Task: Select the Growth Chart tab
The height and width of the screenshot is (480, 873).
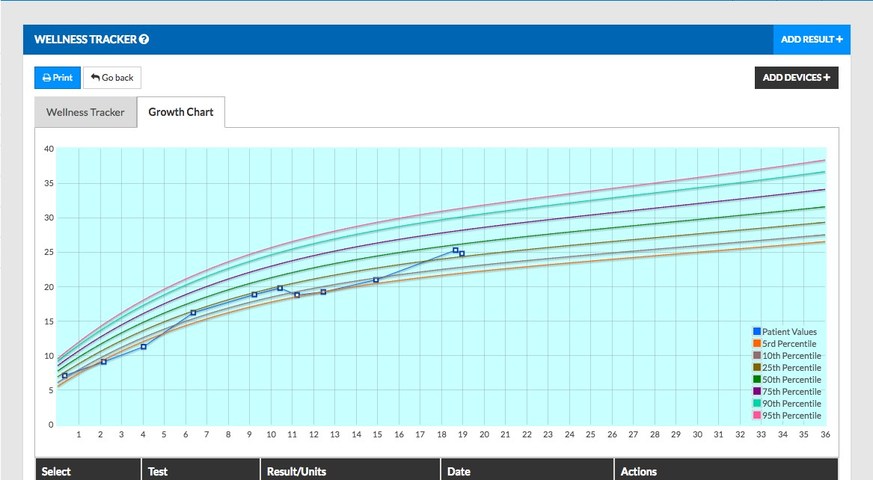Action: (181, 112)
